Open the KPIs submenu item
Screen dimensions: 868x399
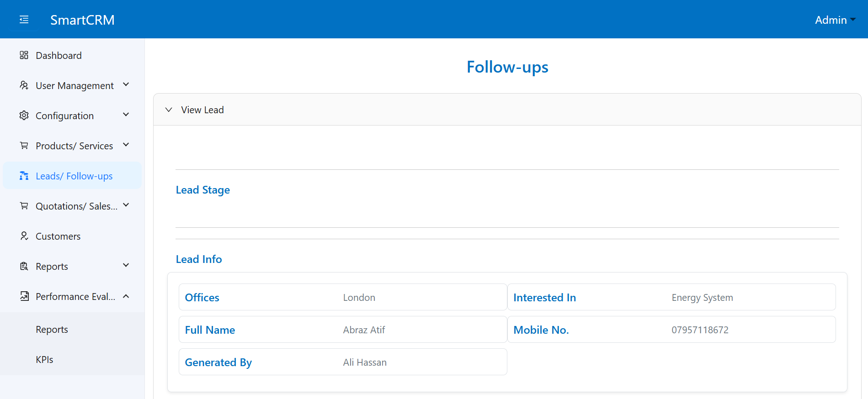click(x=72, y=359)
